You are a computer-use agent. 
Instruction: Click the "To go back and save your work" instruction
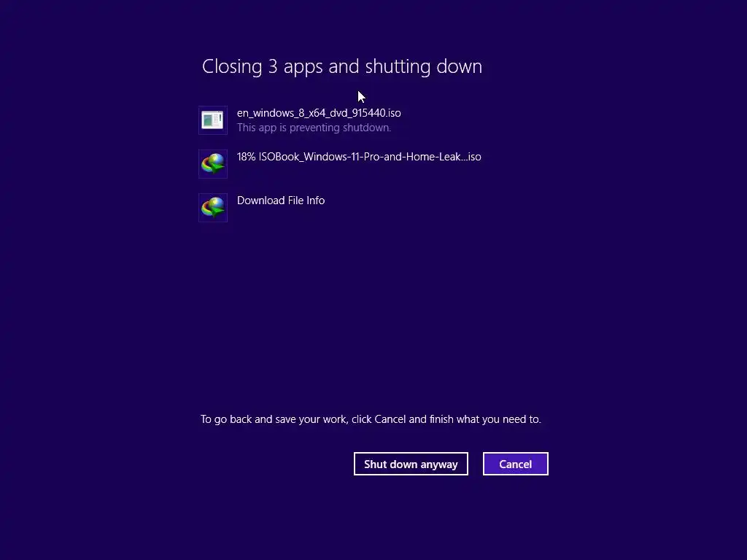pyautogui.click(x=371, y=419)
